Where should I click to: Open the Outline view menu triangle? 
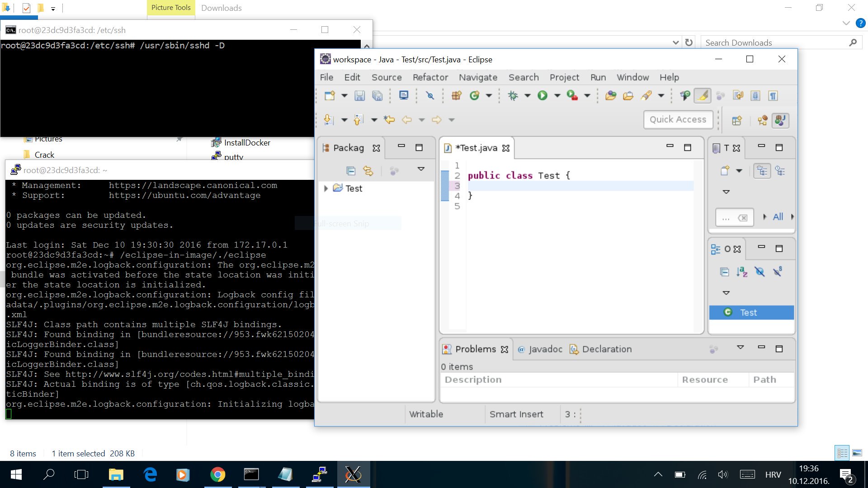click(x=726, y=293)
